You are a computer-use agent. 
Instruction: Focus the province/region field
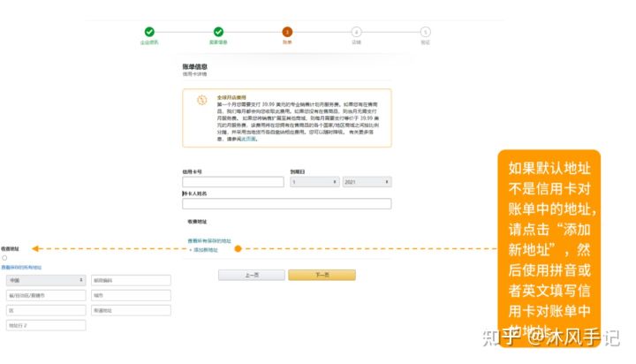click(46, 295)
